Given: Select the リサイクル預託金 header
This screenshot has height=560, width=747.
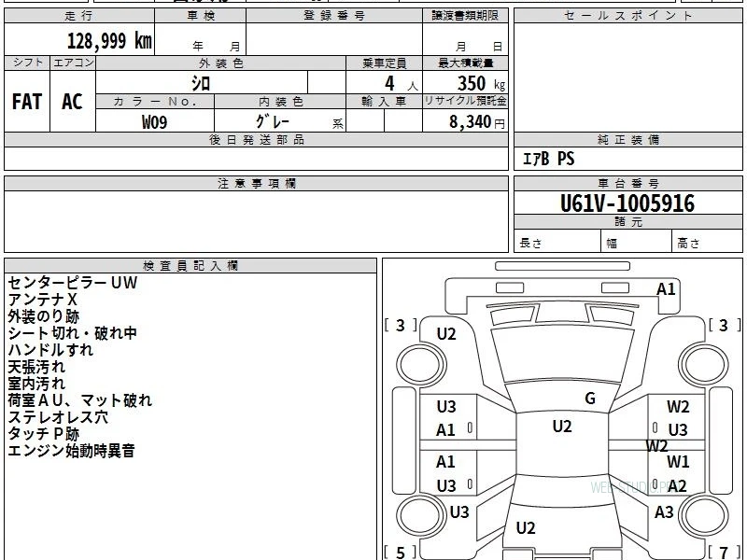Looking at the screenshot, I should [x=465, y=101].
